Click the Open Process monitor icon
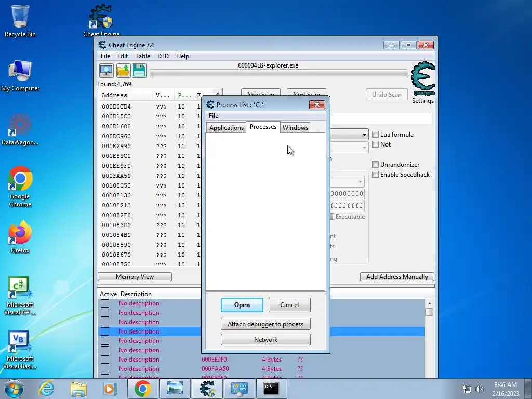Viewport: 532px width, 399px height. [106, 71]
